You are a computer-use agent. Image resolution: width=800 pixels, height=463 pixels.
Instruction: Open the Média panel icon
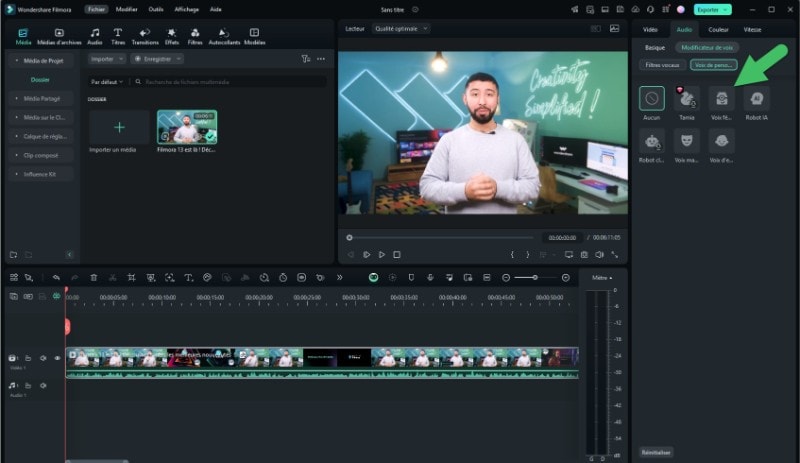[23, 37]
